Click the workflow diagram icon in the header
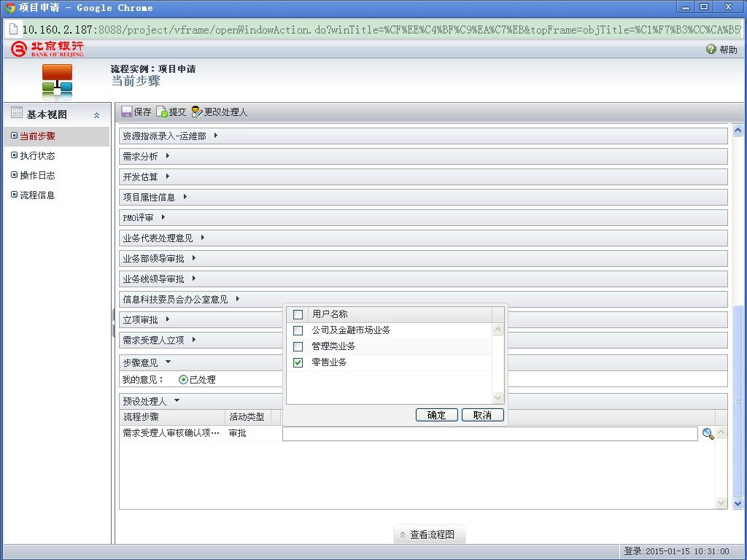Viewport: 747px width, 560px height. 57,82
